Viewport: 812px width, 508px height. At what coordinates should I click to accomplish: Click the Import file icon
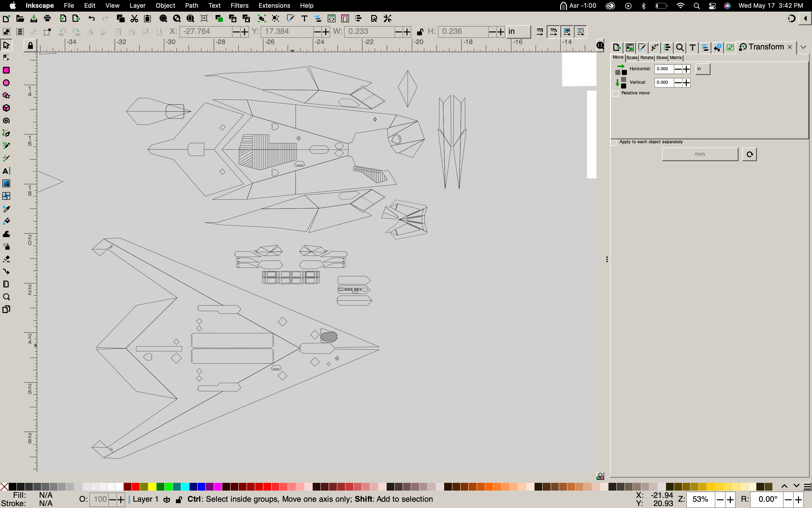[63, 18]
